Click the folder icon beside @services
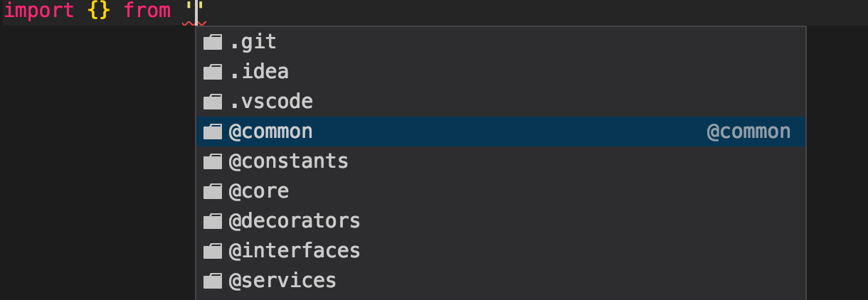Viewport: 868px width, 300px height. coord(213,282)
